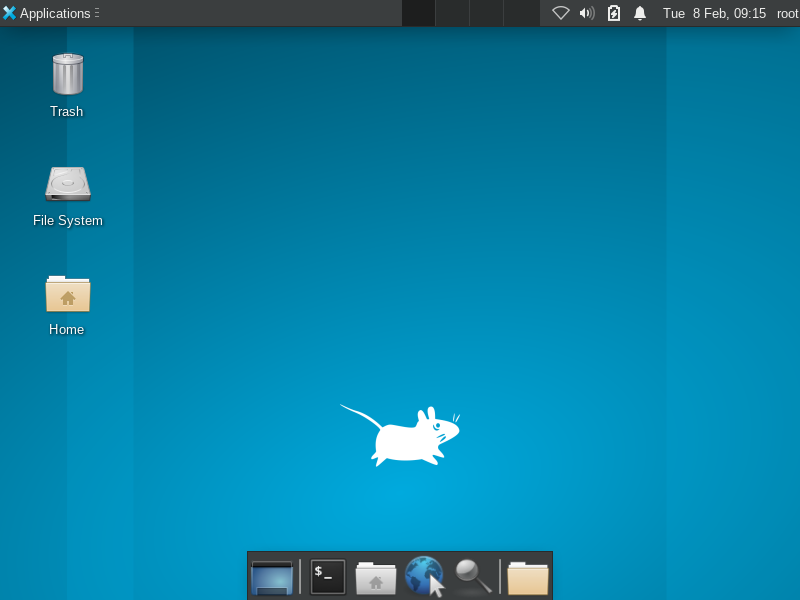Expand the tan folder directory menu in dock
The width and height of the screenshot is (800, 600).
click(x=528, y=577)
